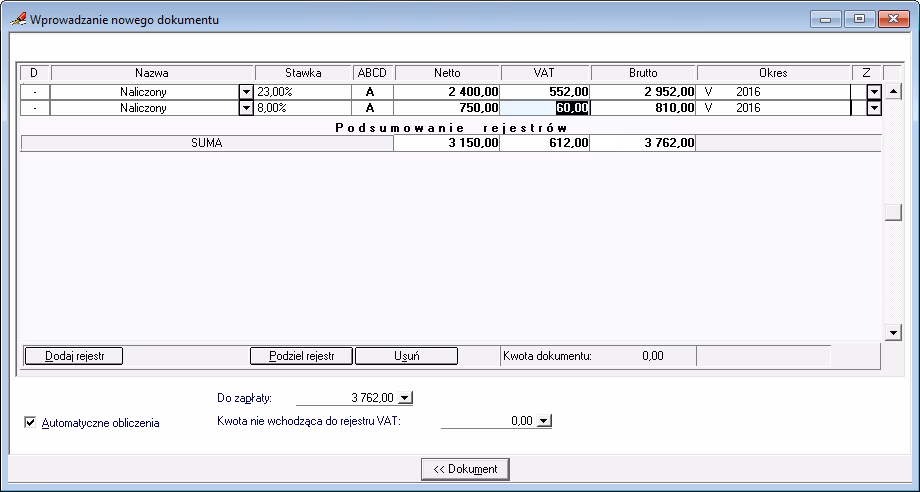
Task: Click the SUMA Brutto total 3 762,00
Action: [x=643, y=143]
